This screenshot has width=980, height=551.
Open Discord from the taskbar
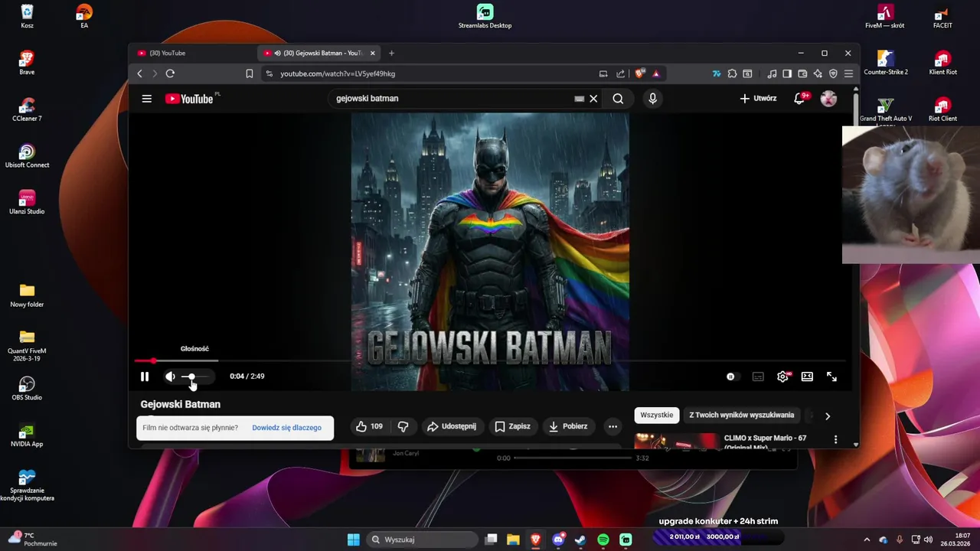click(x=558, y=540)
